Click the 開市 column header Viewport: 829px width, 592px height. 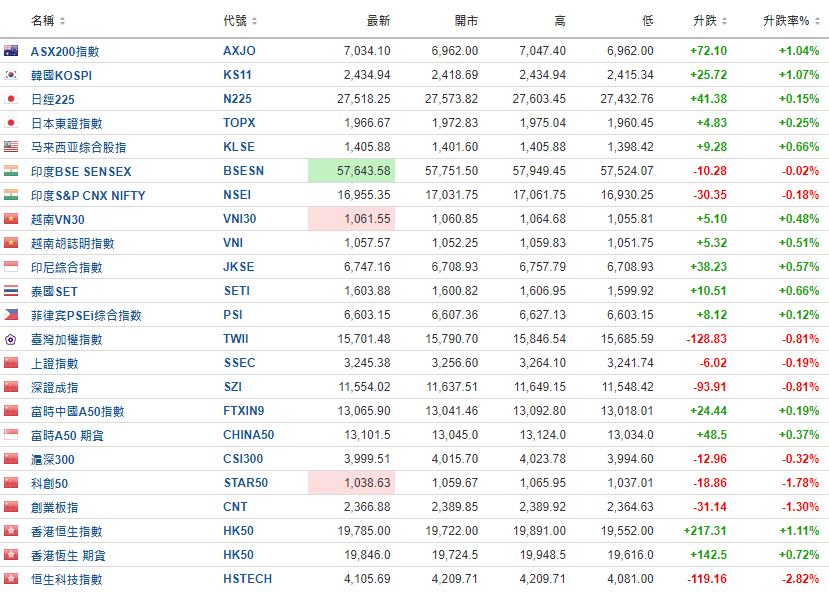pyautogui.click(x=466, y=21)
